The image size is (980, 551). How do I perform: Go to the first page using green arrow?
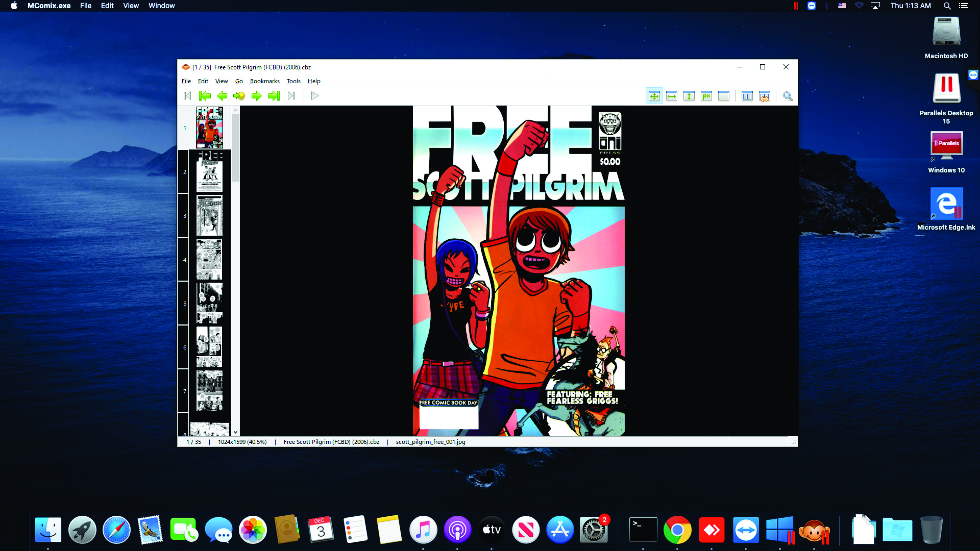[x=205, y=96]
